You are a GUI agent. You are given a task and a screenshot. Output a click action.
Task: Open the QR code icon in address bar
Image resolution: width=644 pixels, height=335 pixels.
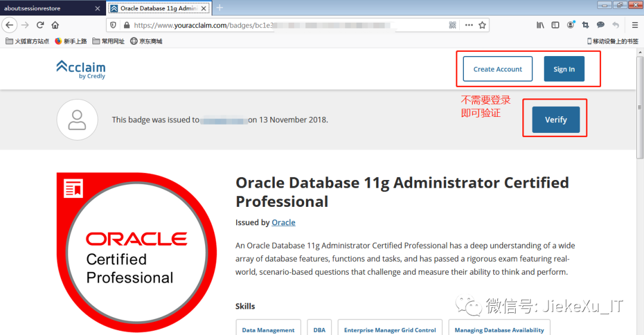click(453, 25)
